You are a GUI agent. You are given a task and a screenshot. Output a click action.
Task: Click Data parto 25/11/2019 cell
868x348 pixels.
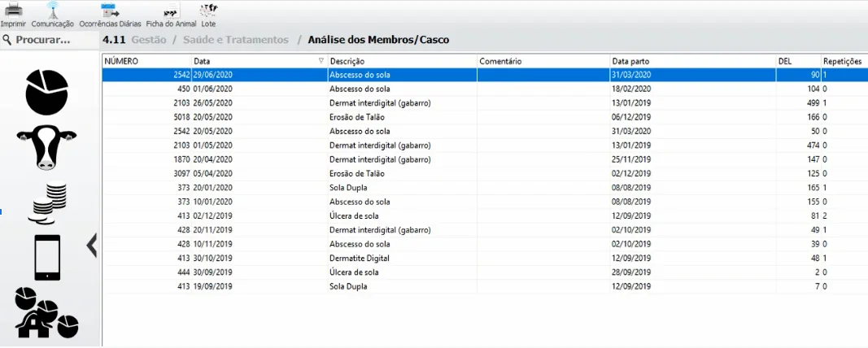point(692,159)
